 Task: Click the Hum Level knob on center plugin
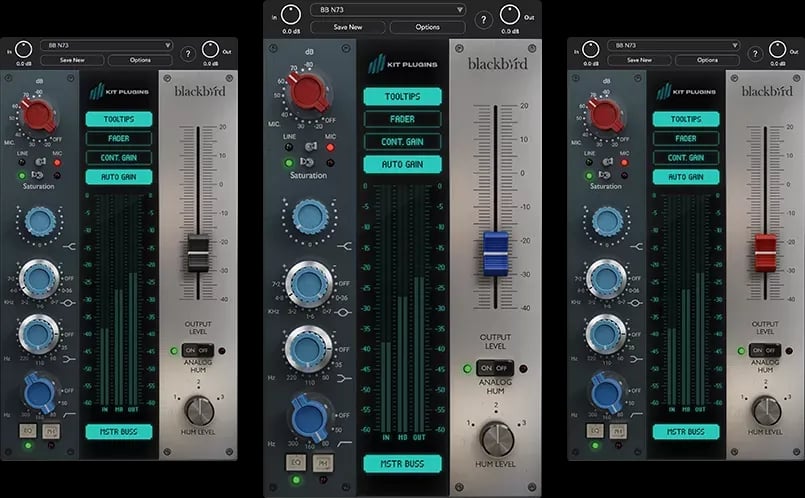496,440
